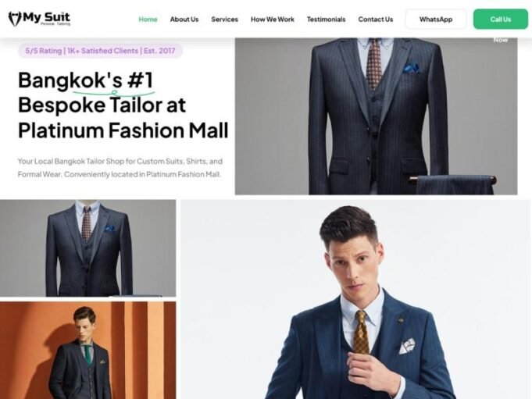The width and height of the screenshot is (532, 399).
Task: Open the Services navigation link
Action: coord(225,20)
